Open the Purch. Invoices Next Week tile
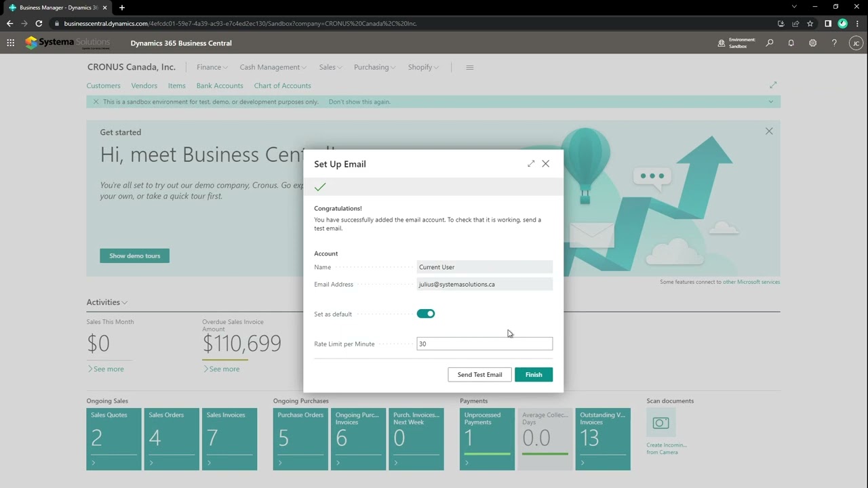868x488 pixels. [416, 439]
